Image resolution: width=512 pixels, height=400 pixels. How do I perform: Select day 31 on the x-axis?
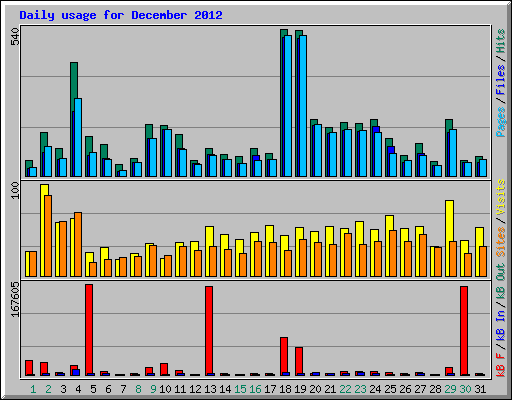tap(480, 389)
